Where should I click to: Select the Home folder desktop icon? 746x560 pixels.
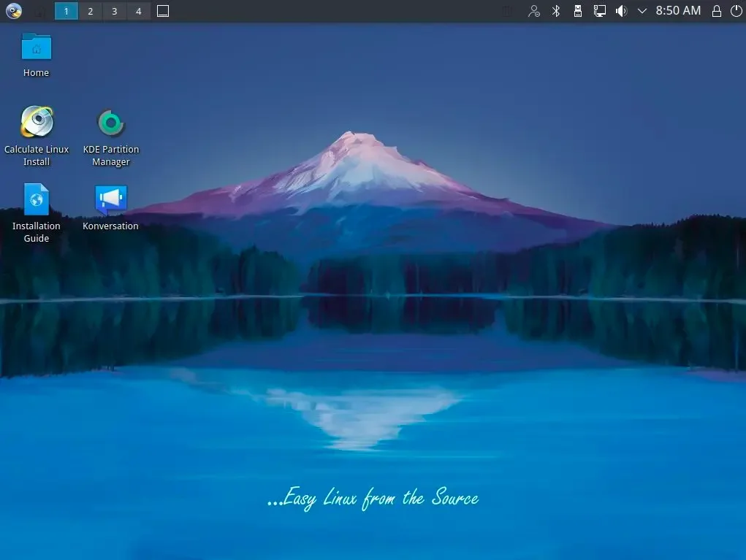[36, 47]
